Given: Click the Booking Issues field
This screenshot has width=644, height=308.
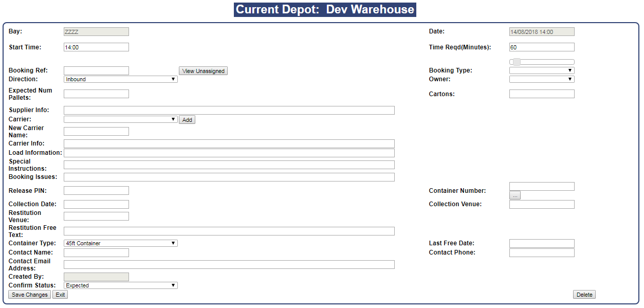Looking at the screenshot, I should click(x=229, y=177).
